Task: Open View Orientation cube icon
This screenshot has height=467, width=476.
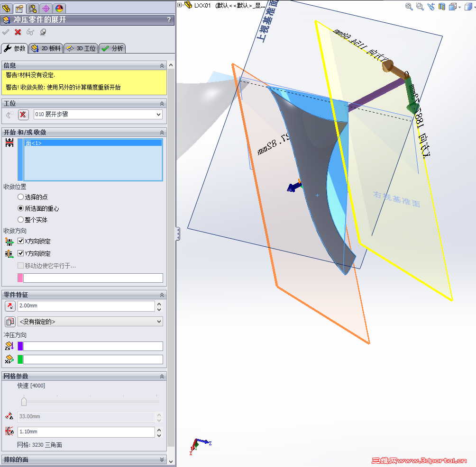Action: pyautogui.click(x=453, y=6)
